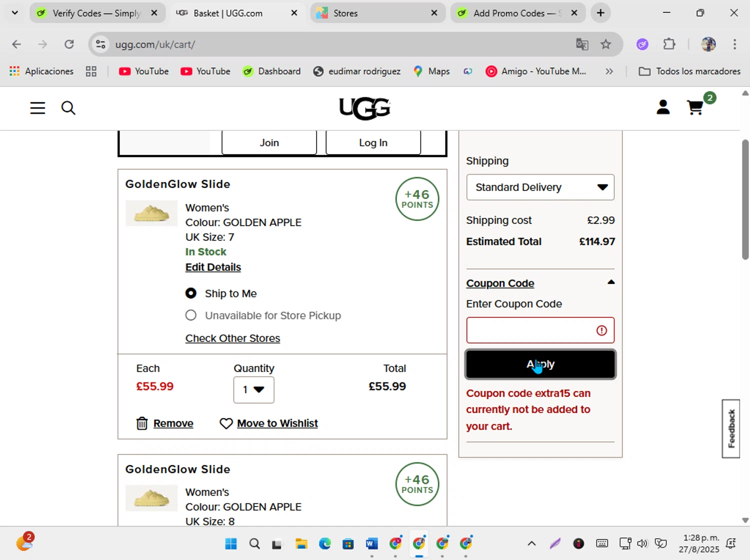Viewport: 750px width, 560px height.
Task: Open Aplicaciones apps shortcut
Action: point(41,71)
